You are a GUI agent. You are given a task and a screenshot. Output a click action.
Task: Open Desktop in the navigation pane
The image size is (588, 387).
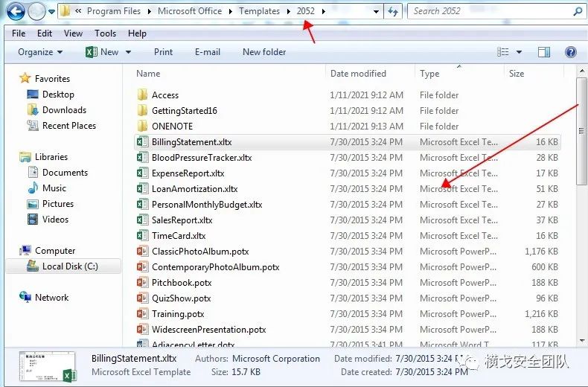tap(58, 95)
